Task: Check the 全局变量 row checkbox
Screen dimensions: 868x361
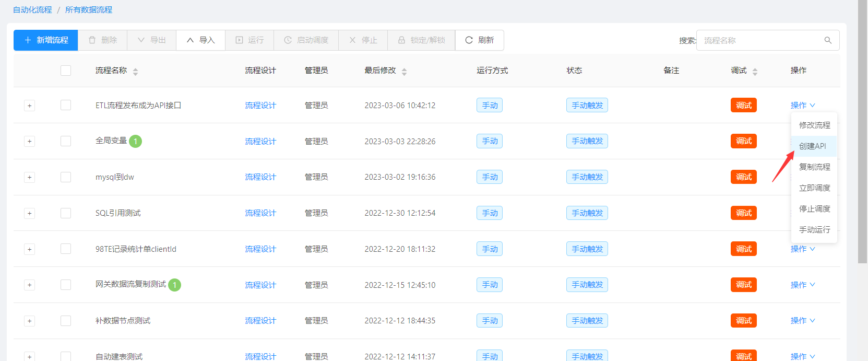Action: (x=66, y=141)
